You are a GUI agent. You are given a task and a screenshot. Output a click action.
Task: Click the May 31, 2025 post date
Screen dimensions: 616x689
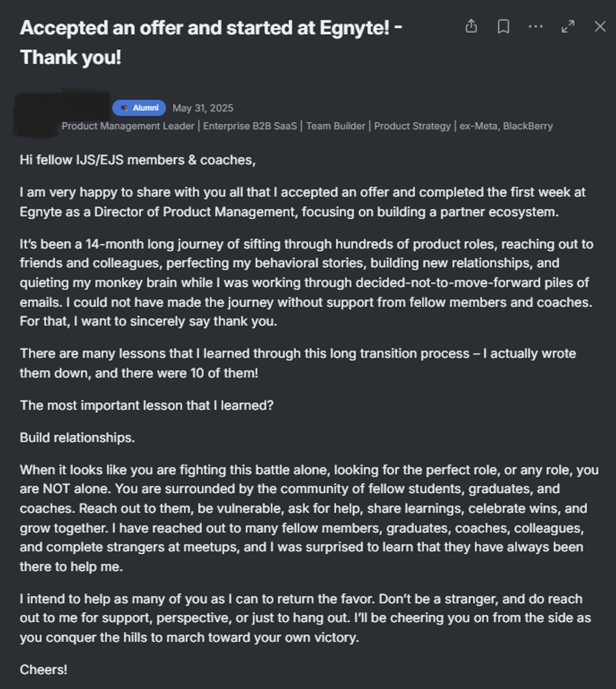203,108
